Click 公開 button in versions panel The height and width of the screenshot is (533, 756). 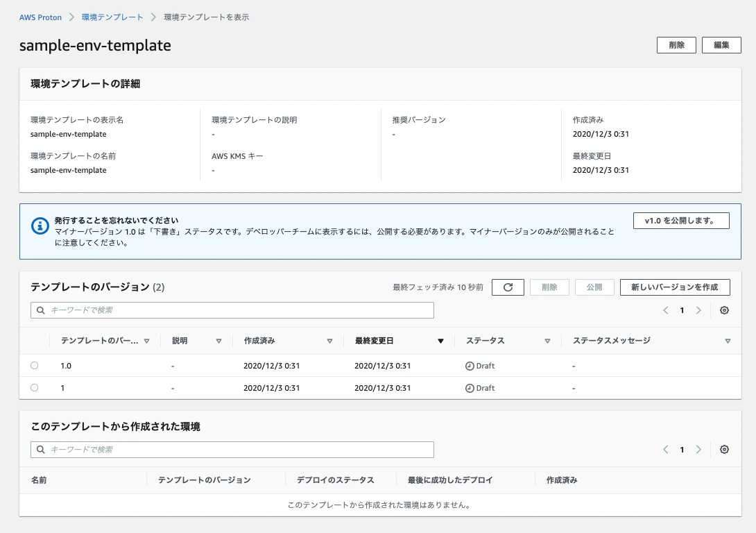click(x=594, y=287)
